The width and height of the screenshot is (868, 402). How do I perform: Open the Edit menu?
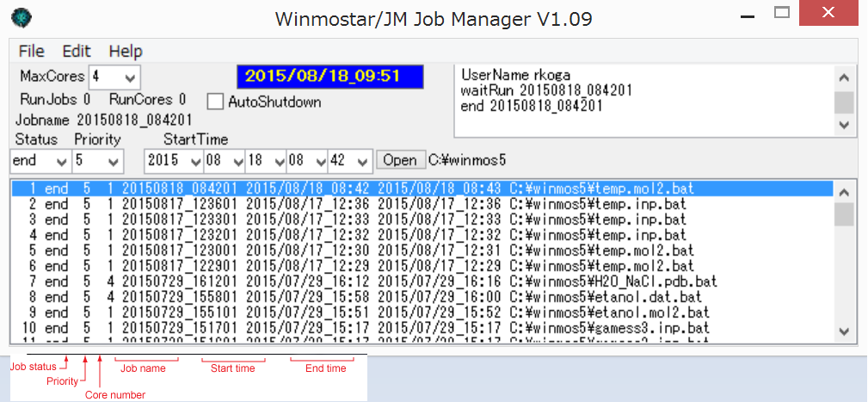77,52
